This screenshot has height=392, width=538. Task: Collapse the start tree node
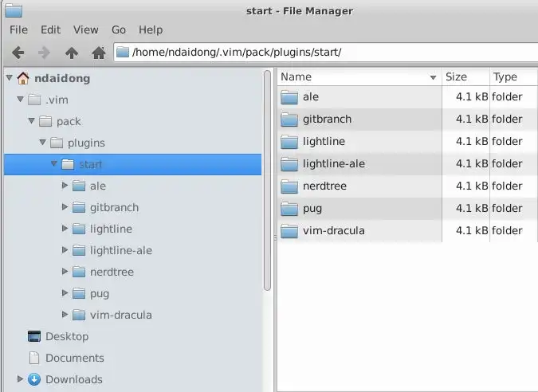pyautogui.click(x=53, y=165)
